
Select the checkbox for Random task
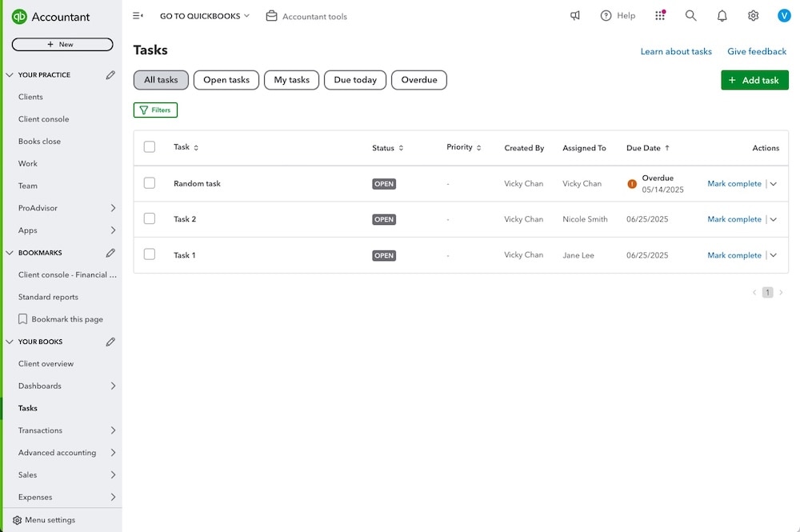[x=150, y=182]
